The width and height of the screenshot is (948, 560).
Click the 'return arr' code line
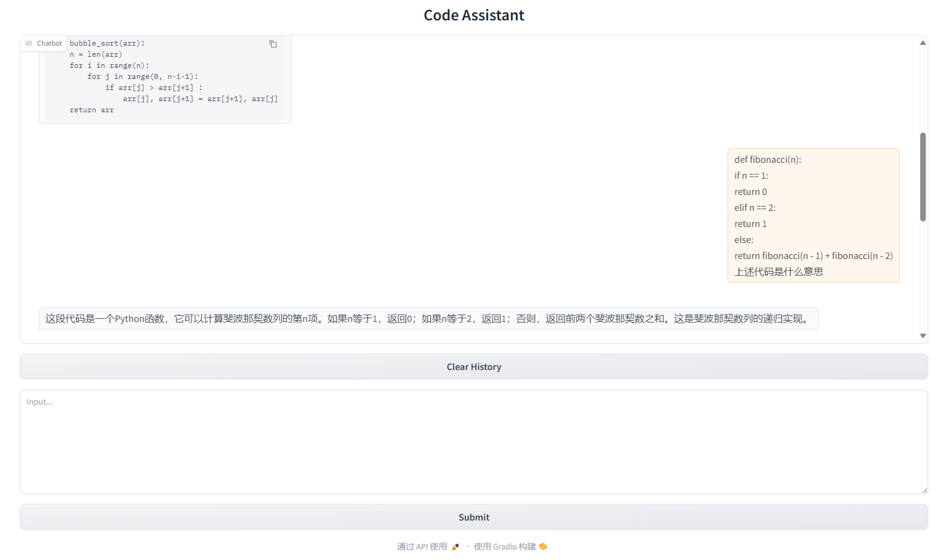click(x=92, y=110)
